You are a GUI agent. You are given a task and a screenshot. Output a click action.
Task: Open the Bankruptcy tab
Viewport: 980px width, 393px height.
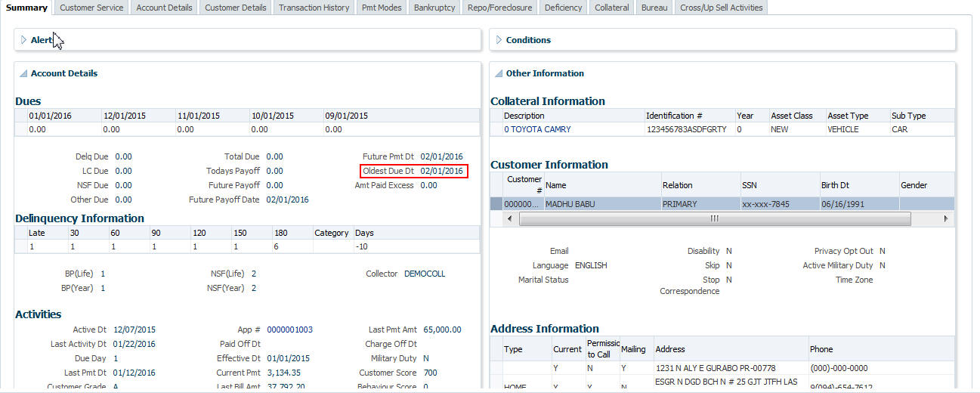coord(434,8)
